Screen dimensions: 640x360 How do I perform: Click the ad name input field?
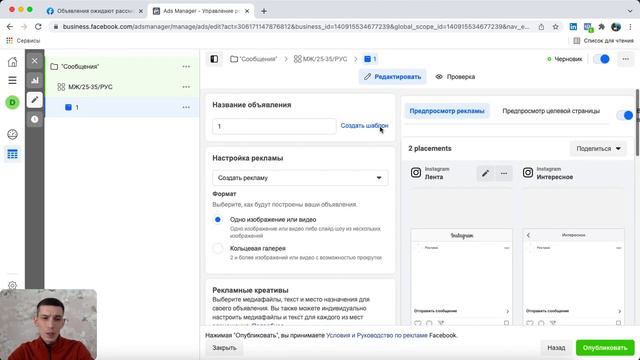[x=274, y=126]
